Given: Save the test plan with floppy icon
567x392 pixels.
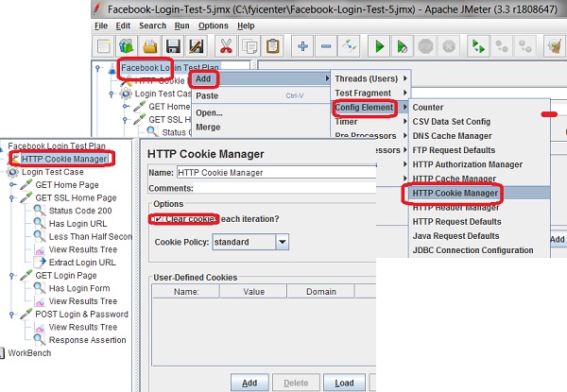Looking at the screenshot, I should (173, 46).
